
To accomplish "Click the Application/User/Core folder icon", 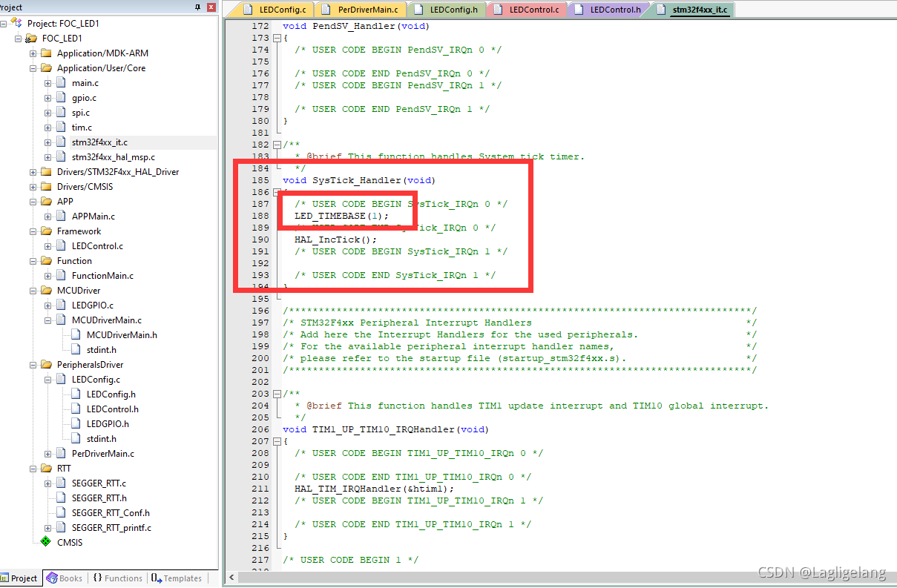I will point(46,67).
